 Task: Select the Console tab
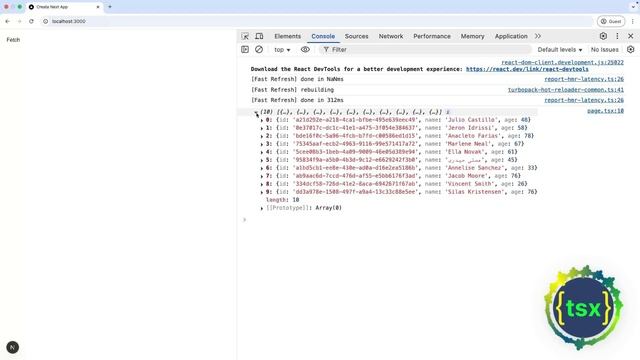point(323,36)
